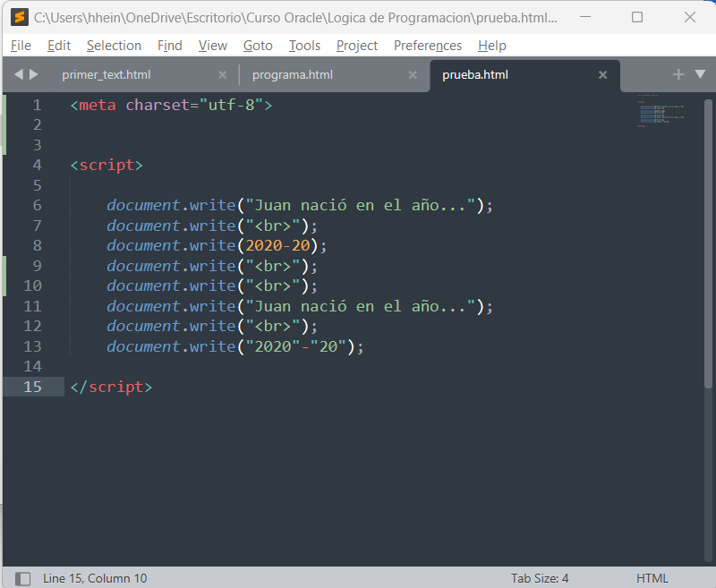Toggle the side bar icon in status bar
Image resolution: width=716 pixels, height=588 pixels.
(x=23, y=579)
